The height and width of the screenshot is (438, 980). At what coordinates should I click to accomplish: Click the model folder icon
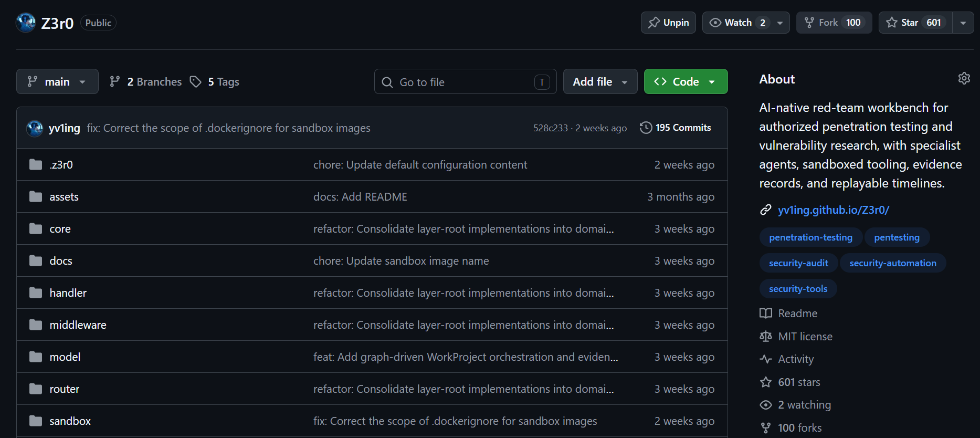pos(36,357)
